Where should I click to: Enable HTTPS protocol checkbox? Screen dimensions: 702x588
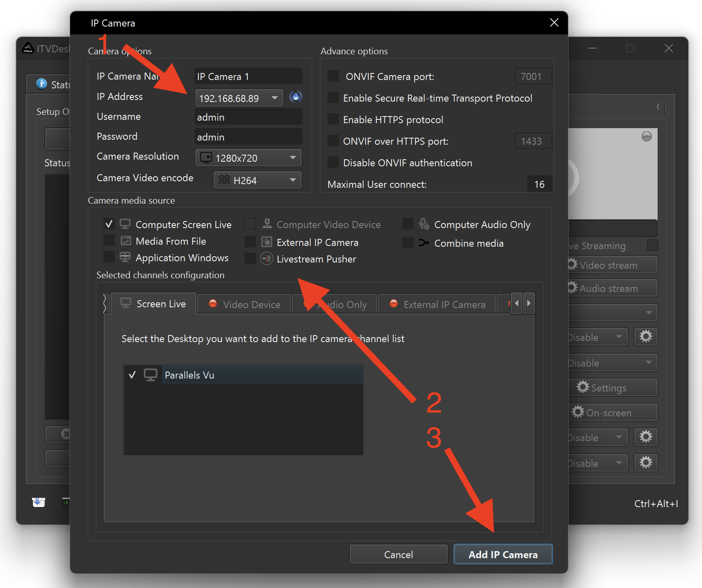333,119
